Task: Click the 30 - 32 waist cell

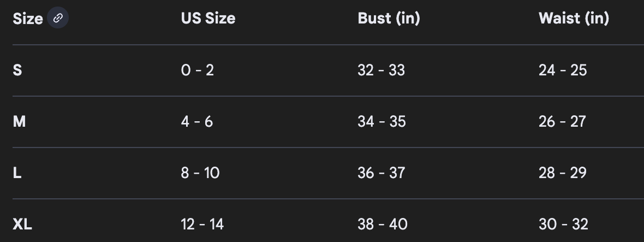Action: tap(563, 224)
